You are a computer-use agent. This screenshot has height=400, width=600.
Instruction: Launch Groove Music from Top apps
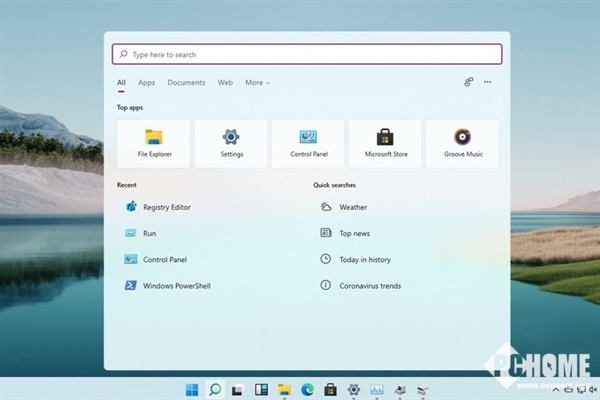tap(462, 143)
